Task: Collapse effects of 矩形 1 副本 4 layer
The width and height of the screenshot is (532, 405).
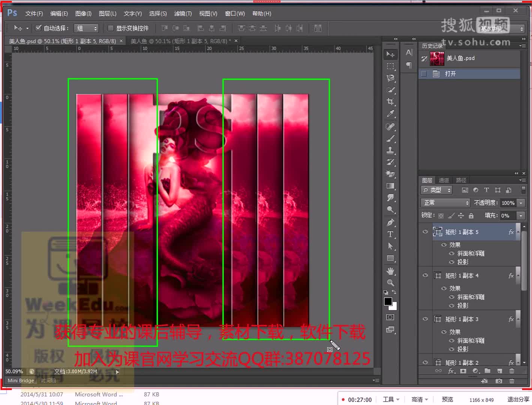Action: [x=518, y=276]
